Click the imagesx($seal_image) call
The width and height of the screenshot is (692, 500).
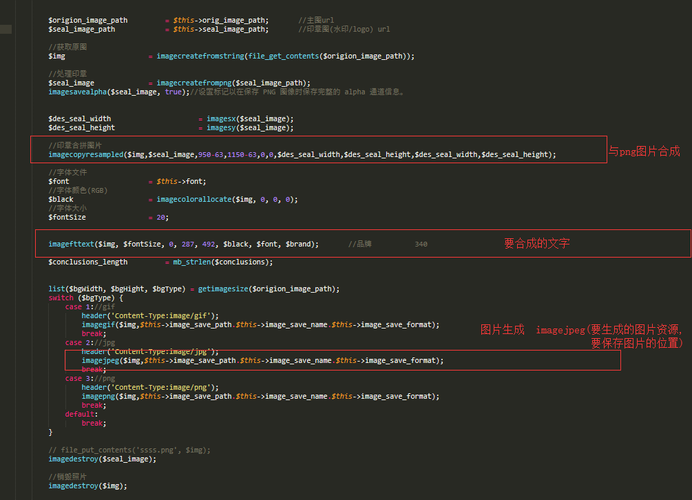(x=250, y=119)
